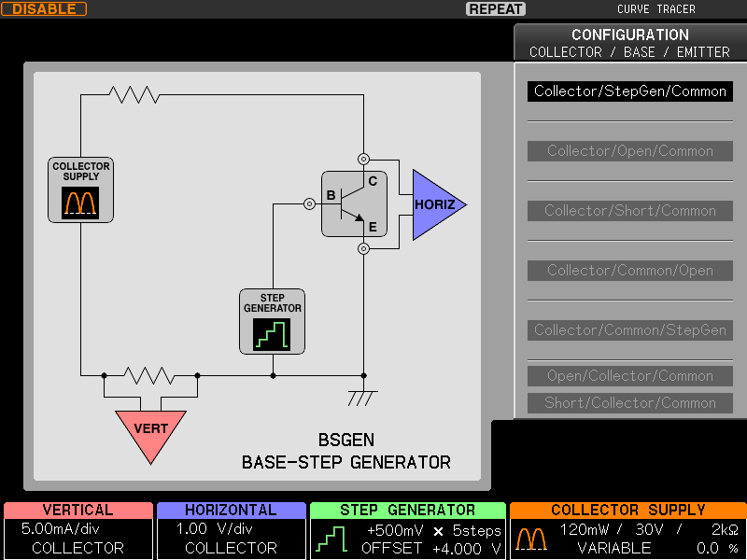This screenshot has width=747, height=560.
Task: Click the collector terminal connector circle
Action: pyautogui.click(x=363, y=159)
